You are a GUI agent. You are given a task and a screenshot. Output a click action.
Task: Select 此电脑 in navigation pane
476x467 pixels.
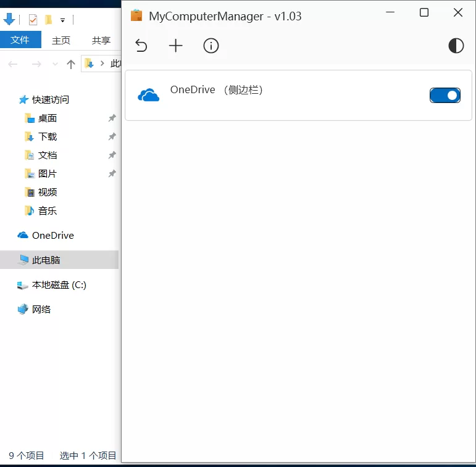coord(59,260)
